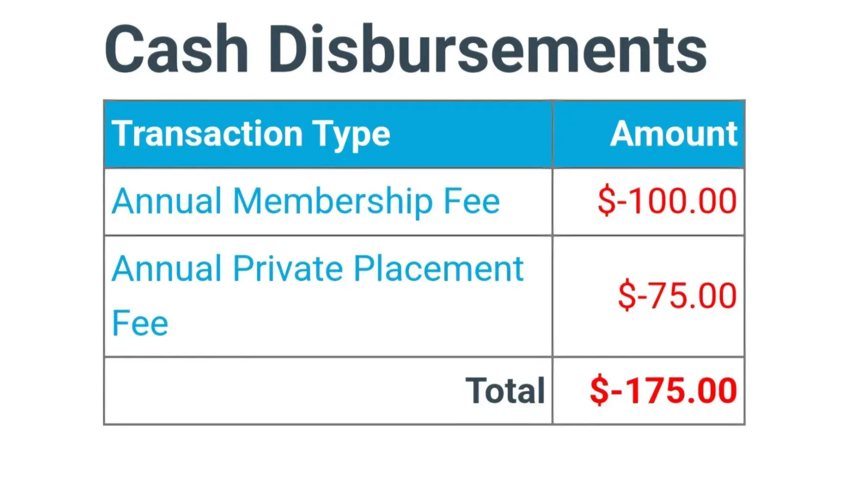This screenshot has width=868, height=490.
Task: Click Annual in the Membership Fee link
Action: [166, 201]
